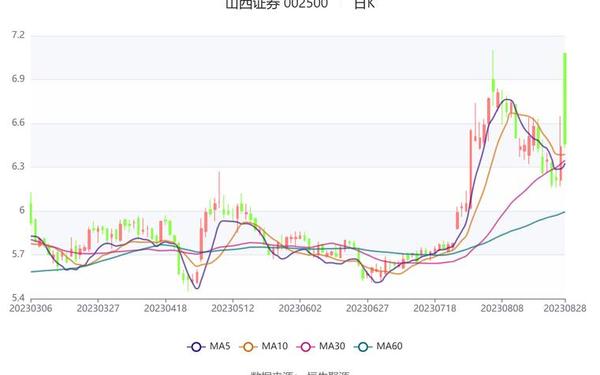Click the chart title 002500
The height and width of the screenshot is (375, 600).
(305, 4)
